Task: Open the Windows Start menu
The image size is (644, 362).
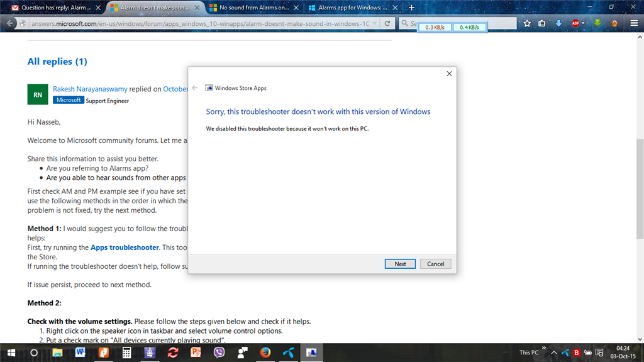Action: 11,353
